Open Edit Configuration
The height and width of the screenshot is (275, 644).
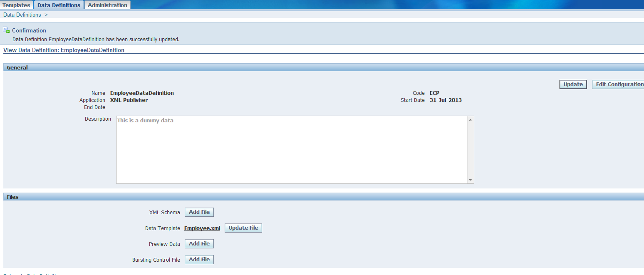coord(619,84)
